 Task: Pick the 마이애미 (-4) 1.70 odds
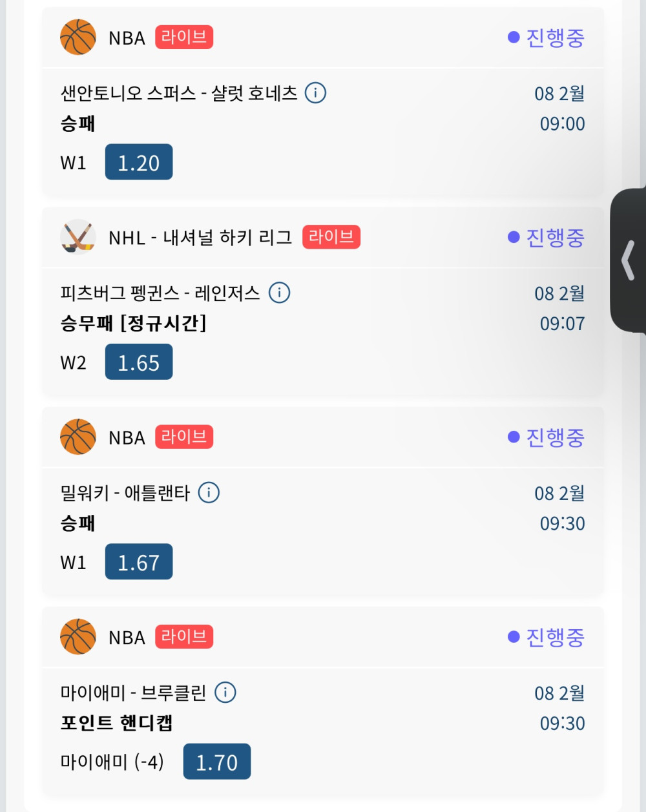[217, 762]
